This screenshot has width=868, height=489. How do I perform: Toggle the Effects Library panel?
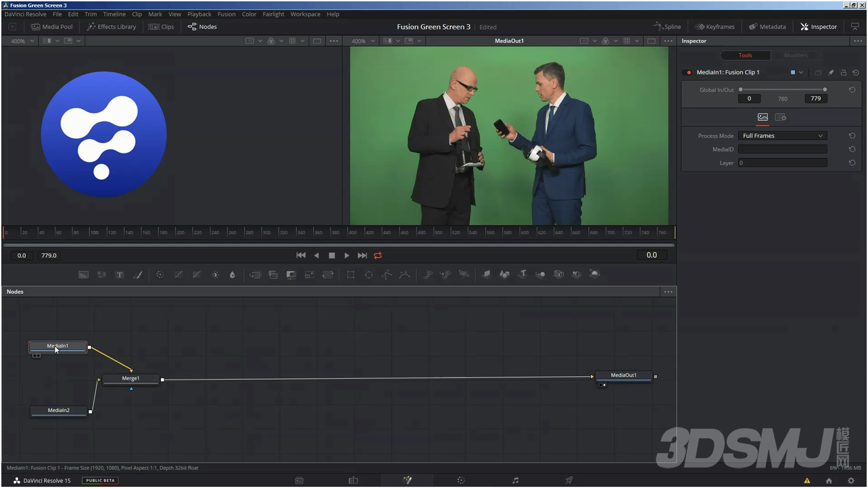[112, 27]
